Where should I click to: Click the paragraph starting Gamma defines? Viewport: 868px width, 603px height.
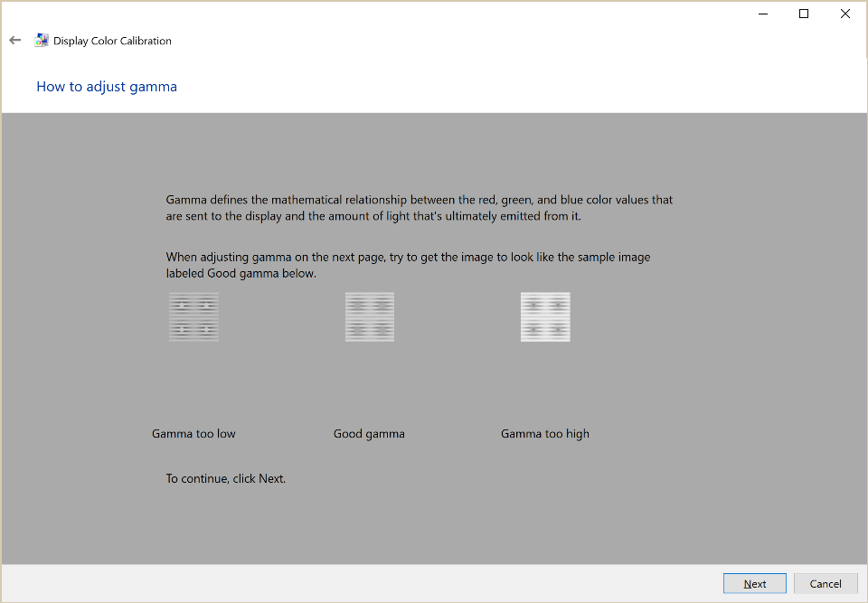point(419,208)
